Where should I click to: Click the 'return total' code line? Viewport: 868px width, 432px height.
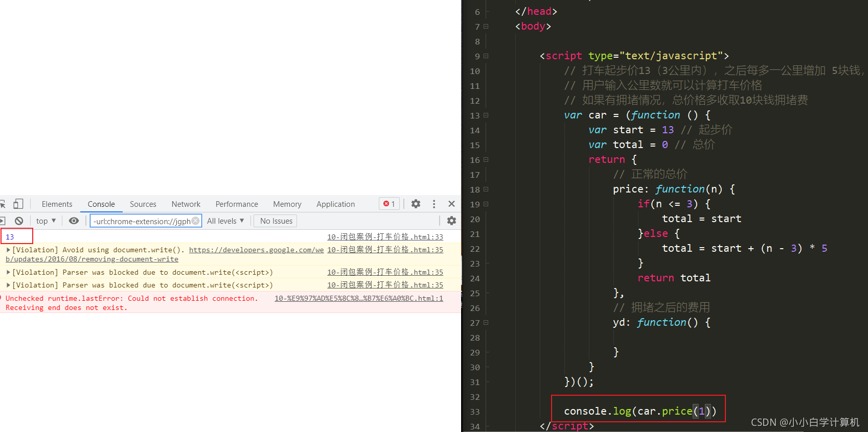[674, 278]
